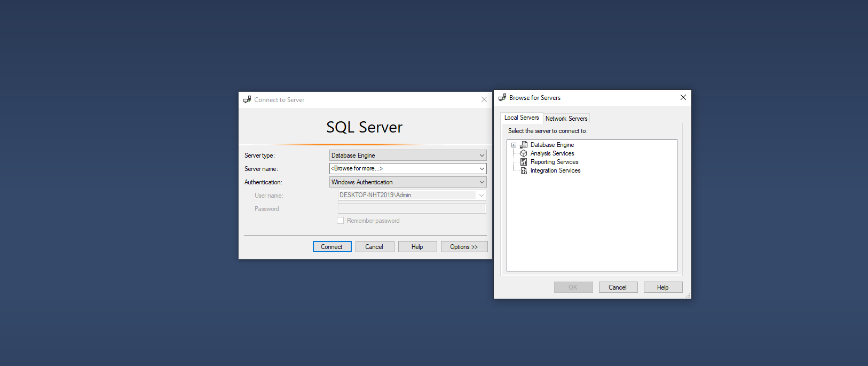This screenshot has height=366, width=868.
Task: Switch to the Network Servers tab
Action: click(x=566, y=119)
